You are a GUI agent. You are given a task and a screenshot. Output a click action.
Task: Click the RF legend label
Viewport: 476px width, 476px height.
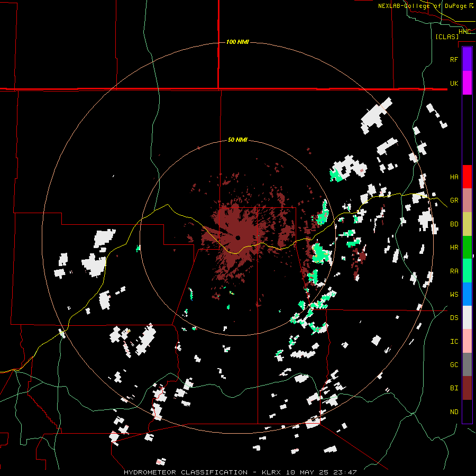tap(454, 59)
